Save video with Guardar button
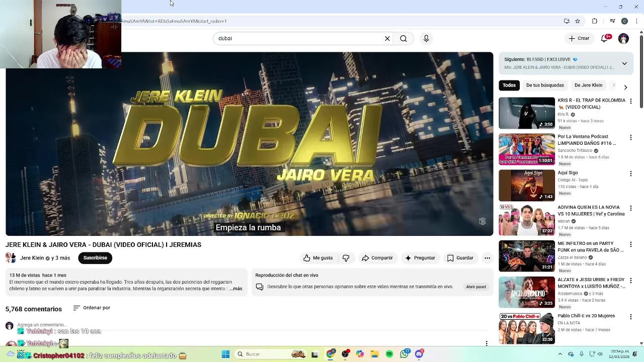 [460, 258]
